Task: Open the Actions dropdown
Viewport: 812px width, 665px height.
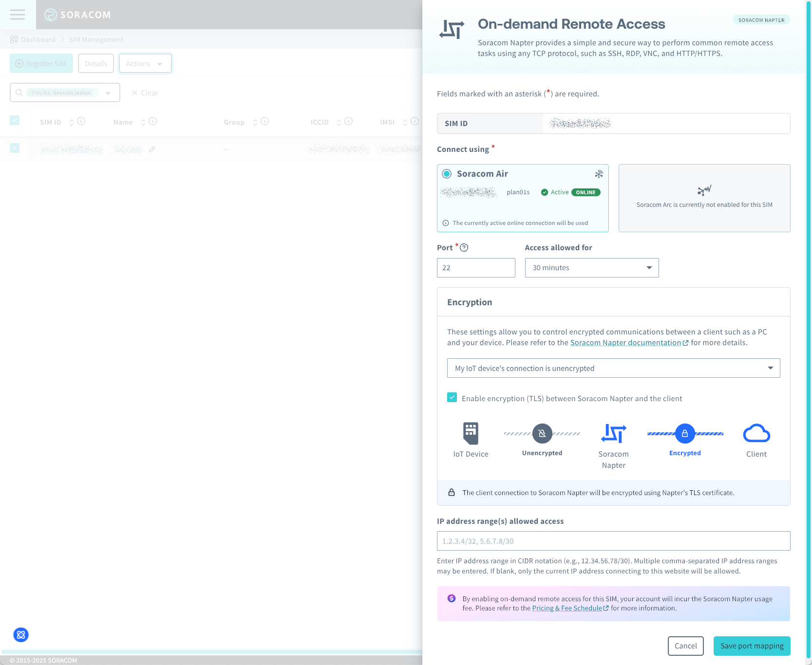Action: [x=145, y=63]
